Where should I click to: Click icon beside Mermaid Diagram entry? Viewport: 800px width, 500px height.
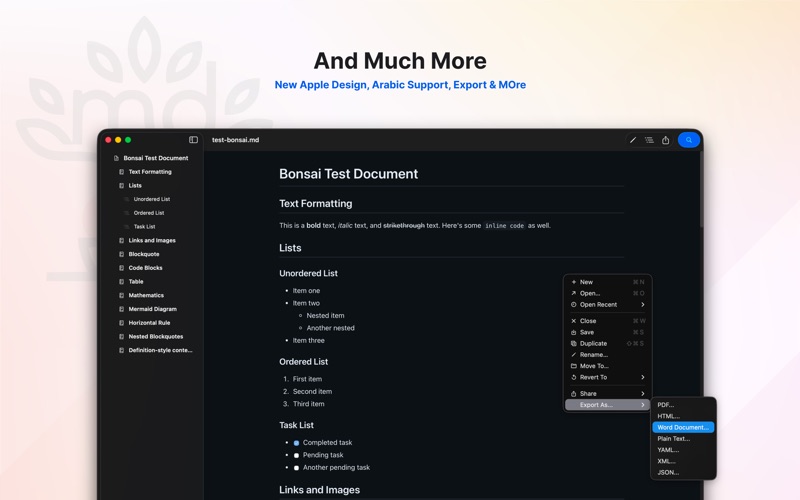coord(121,309)
